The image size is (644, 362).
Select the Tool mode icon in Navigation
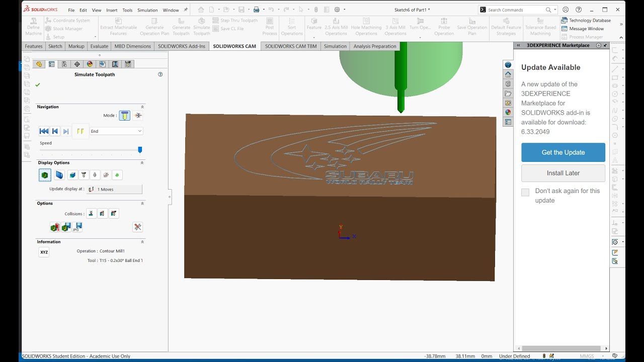125,116
